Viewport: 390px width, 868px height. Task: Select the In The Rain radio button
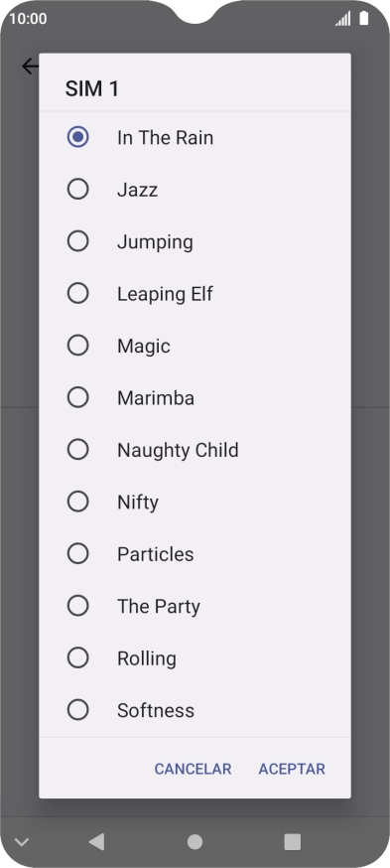[78, 137]
